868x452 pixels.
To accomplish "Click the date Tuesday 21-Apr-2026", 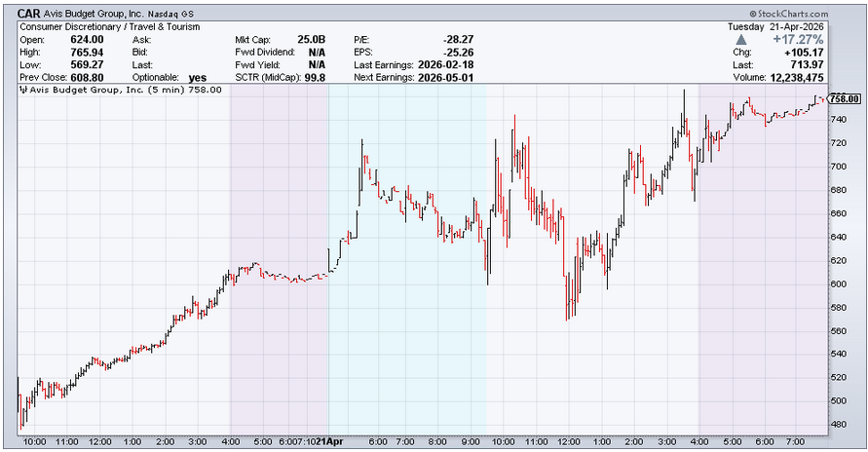I will click(x=775, y=26).
